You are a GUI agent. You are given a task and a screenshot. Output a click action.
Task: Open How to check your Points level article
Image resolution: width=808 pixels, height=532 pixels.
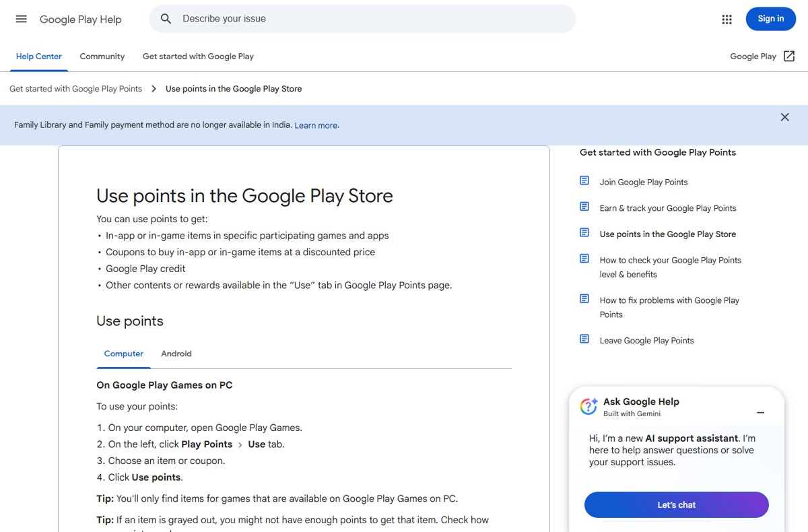click(x=671, y=267)
